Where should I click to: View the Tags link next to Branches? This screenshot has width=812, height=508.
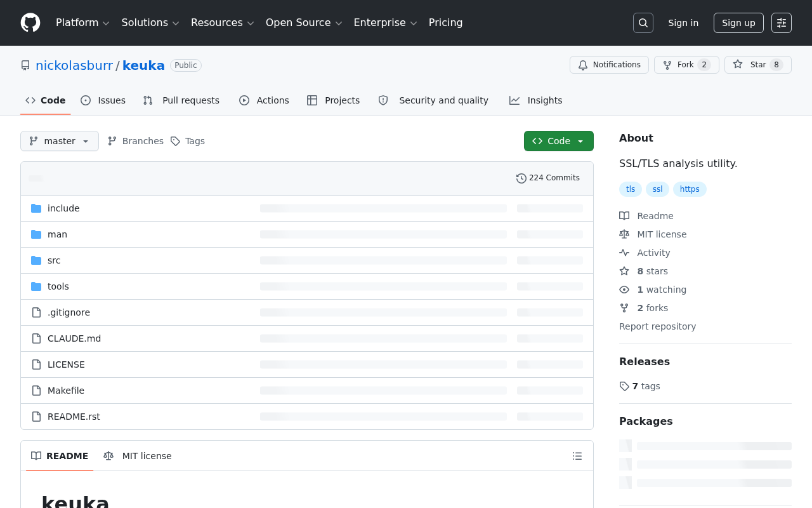pyautogui.click(x=188, y=141)
